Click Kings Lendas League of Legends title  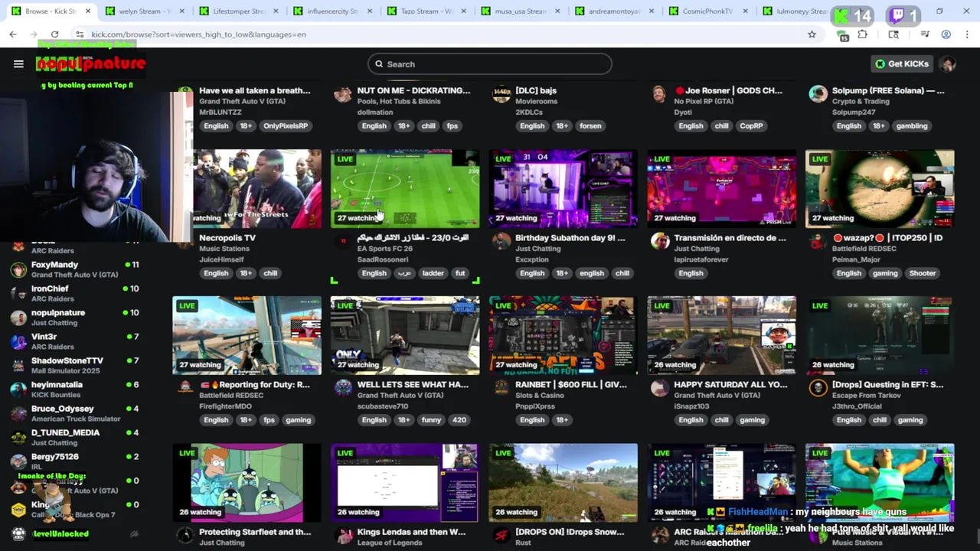411,532
